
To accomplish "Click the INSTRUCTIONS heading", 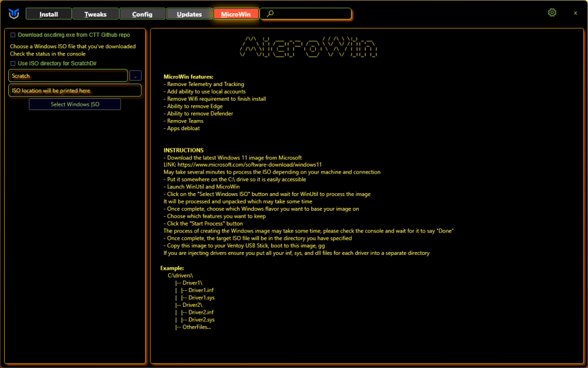I will pyautogui.click(x=183, y=150).
